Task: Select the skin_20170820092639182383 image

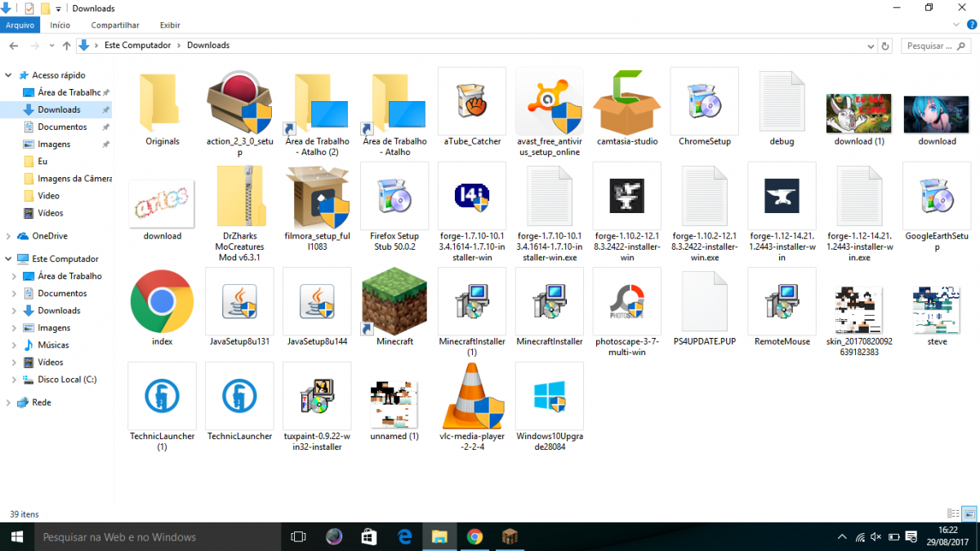Action: (859, 310)
